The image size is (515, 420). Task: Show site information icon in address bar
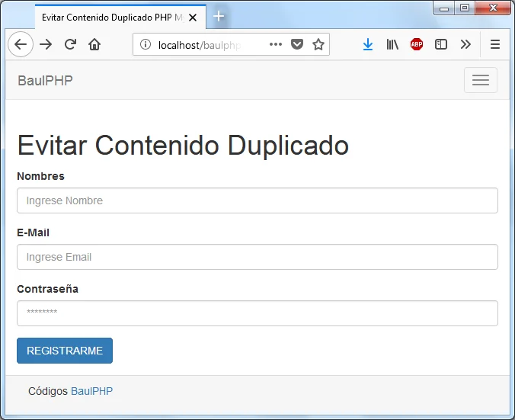pyautogui.click(x=146, y=44)
